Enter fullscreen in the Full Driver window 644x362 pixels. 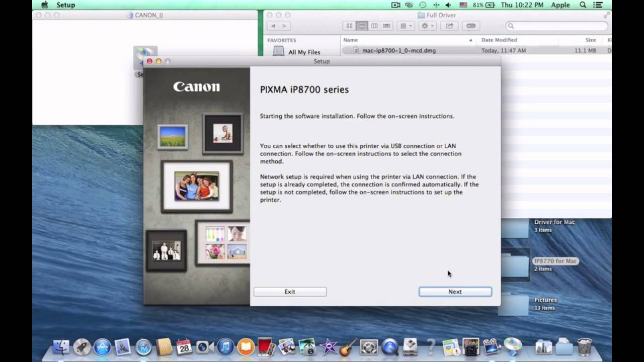606,15
